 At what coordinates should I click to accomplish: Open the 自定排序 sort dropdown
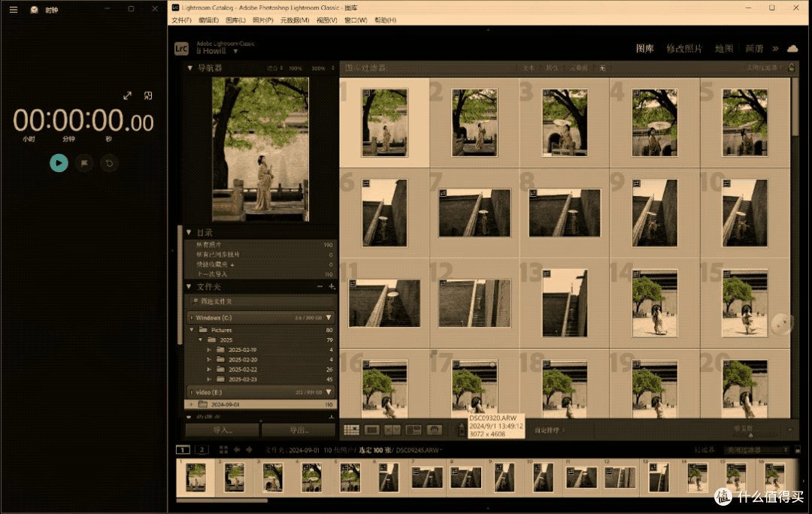pos(550,430)
